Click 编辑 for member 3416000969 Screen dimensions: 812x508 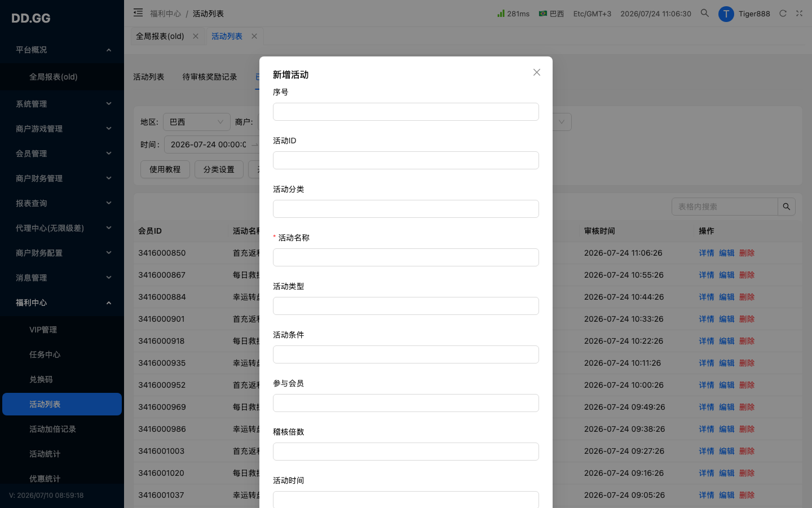pyautogui.click(x=726, y=407)
